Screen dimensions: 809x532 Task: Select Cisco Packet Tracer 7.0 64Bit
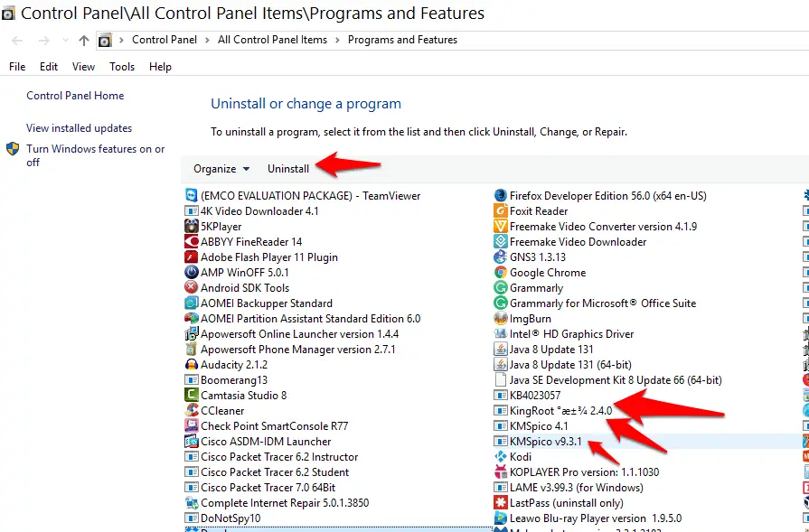pyautogui.click(x=268, y=487)
